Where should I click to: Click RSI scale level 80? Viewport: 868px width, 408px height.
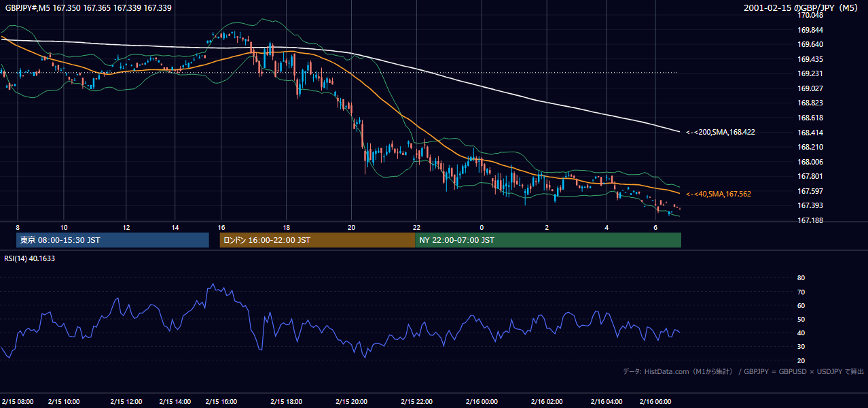tap(801, 278)
